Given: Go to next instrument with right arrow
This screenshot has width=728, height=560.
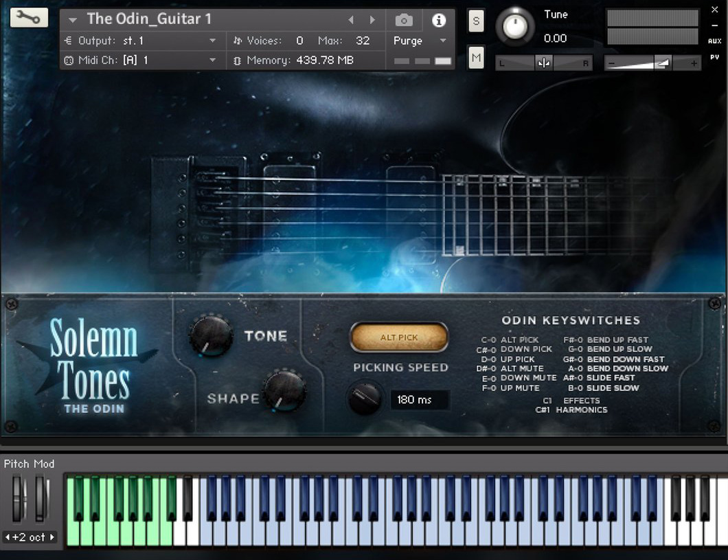Looking at the screenshot, I should (x=373, y=20).
